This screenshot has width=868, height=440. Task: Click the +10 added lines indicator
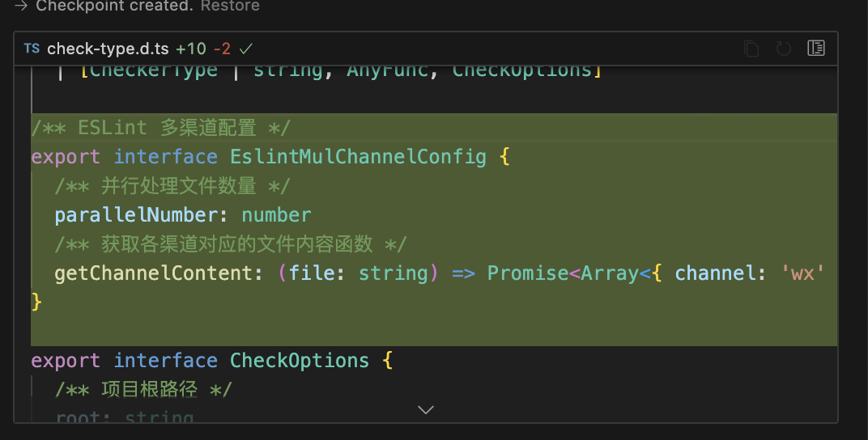(191, 49)
